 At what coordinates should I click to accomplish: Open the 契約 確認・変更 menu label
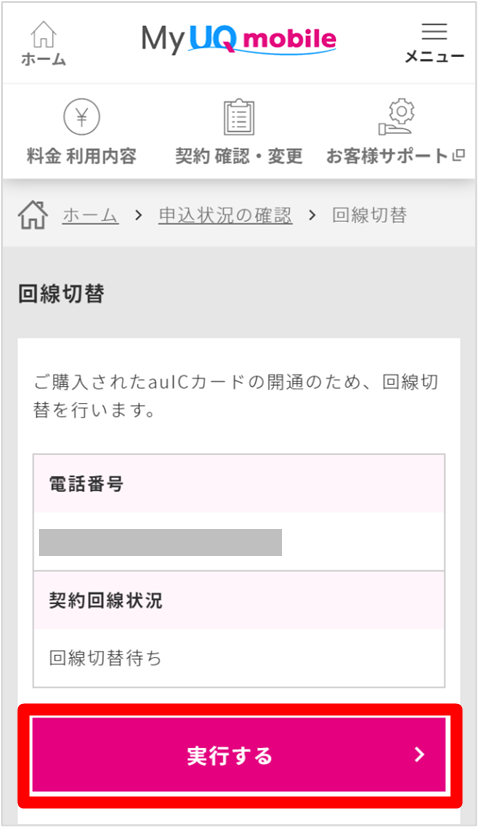click(239, 156)
